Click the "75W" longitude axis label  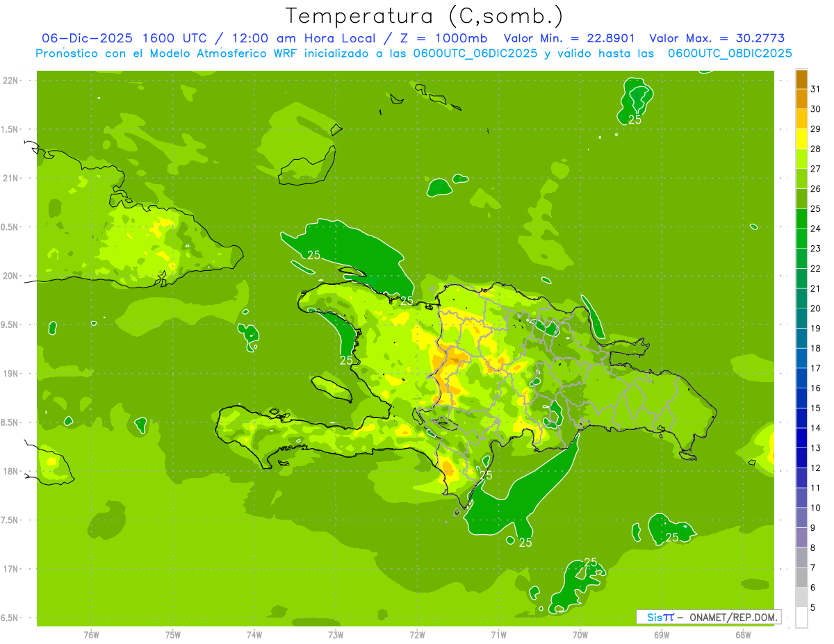pyautogui.click(x=173, y=635)
